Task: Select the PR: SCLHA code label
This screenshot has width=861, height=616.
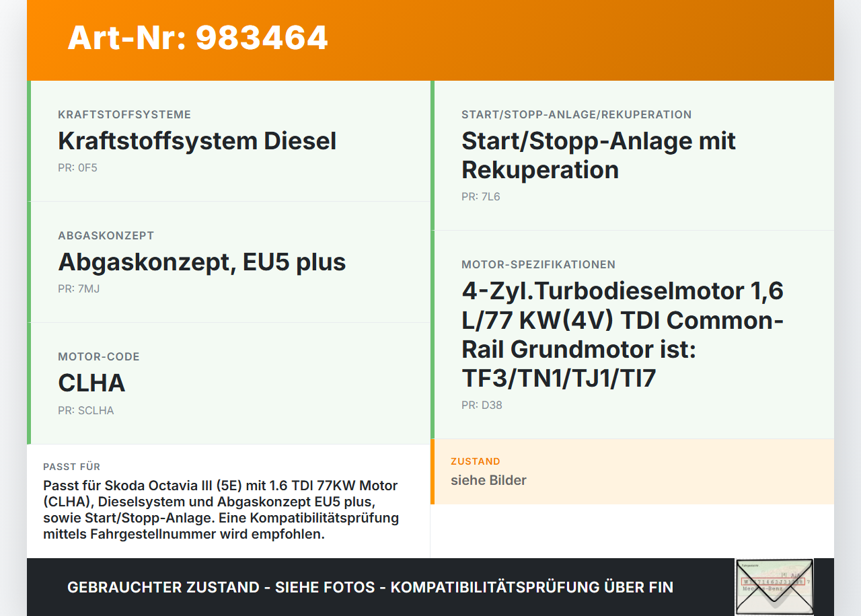Action: click(86, 410)
